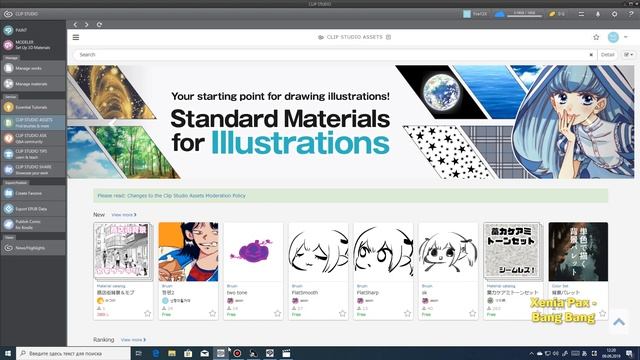The image size is (640, 360).
Task: Open Essential Tutorials
Action: pyautogui.click(x=33, y=107)
